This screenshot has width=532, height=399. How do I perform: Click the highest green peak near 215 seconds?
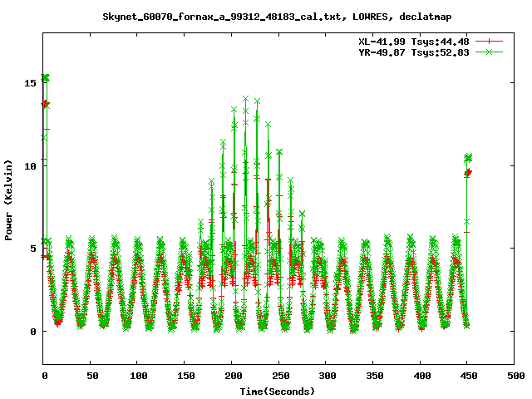point(246,99)
